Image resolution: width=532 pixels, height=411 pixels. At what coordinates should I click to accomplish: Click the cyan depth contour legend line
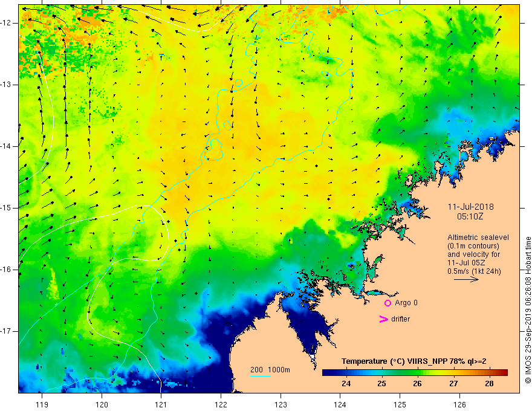tap(260, 376)
